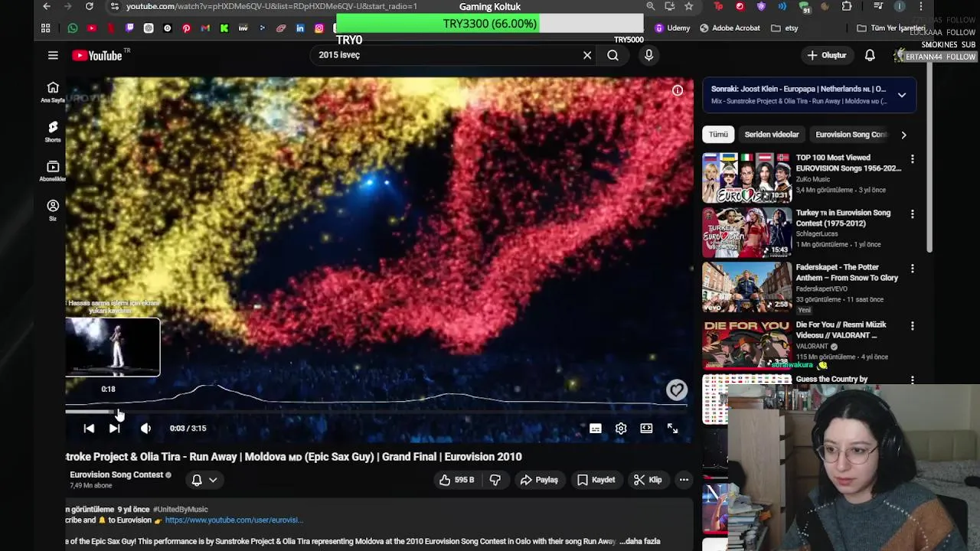
Task: Open Pinterest bookmark in bookmarks bar
Action: tap(186, 28)
